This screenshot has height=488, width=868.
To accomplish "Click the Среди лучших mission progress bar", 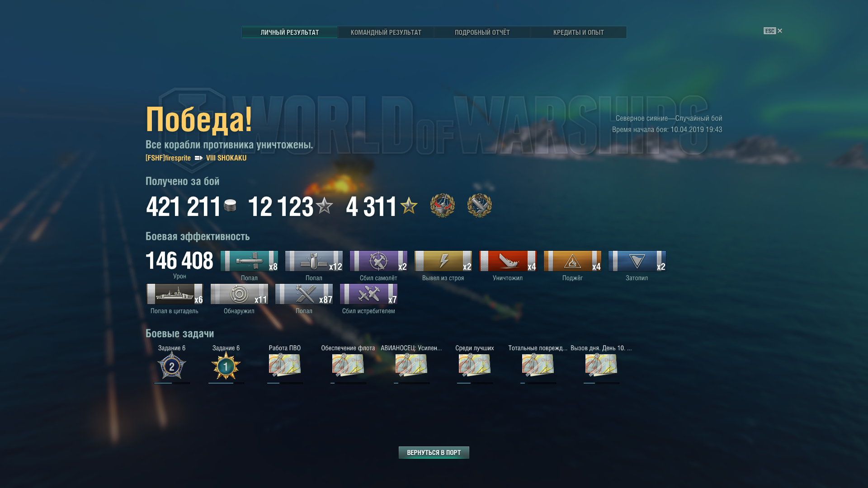I will pos(475,383).
